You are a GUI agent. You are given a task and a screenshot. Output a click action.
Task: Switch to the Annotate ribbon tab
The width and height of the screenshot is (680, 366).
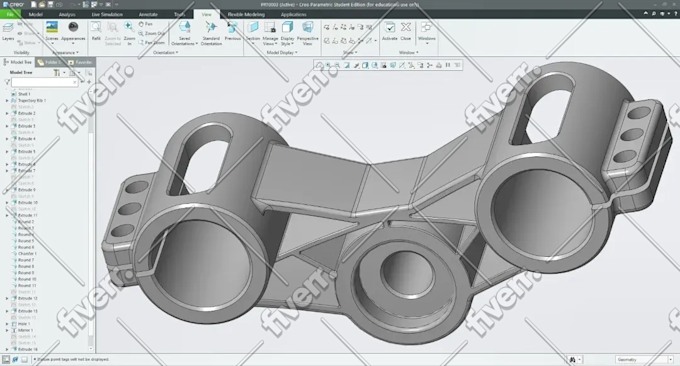click(148, 14)
